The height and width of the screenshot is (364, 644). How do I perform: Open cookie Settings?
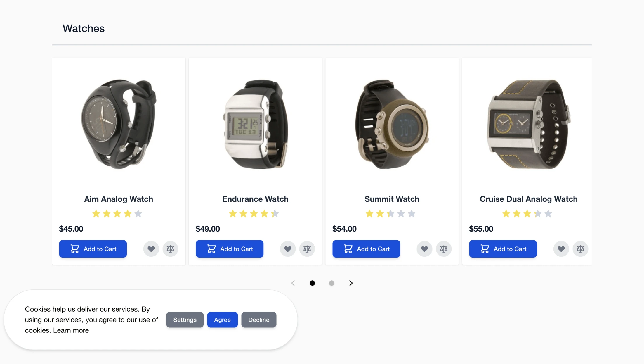pyautogui.click(x=185, y=320)
